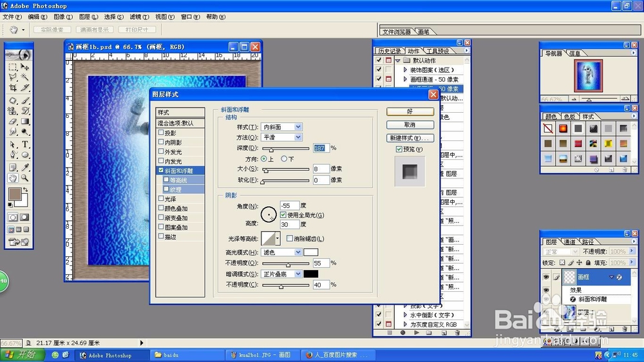
Task: Select the Clone Stamp tool
Action: pyautogui.click(x=13, y=111)
